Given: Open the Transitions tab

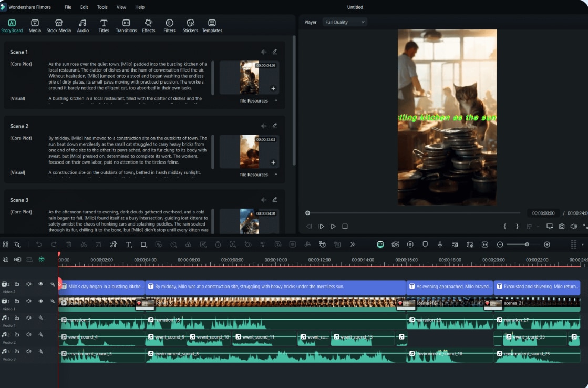Looking at the screenshot, I should (x=126, y=26).
